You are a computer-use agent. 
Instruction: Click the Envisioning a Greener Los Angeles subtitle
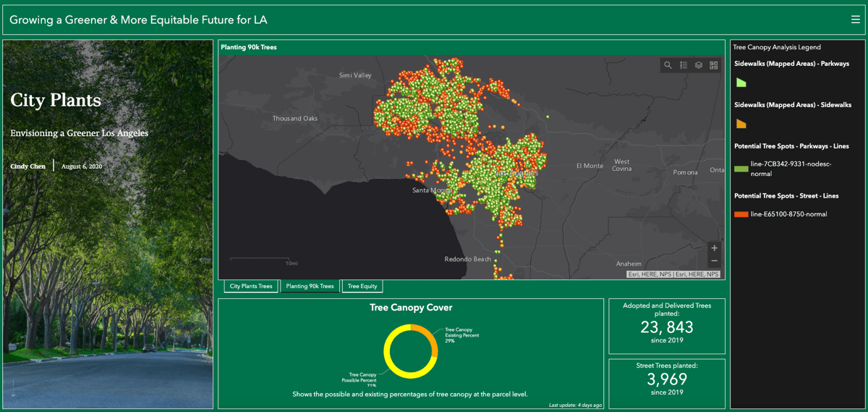pyautogui.click(x=80, y=133)
